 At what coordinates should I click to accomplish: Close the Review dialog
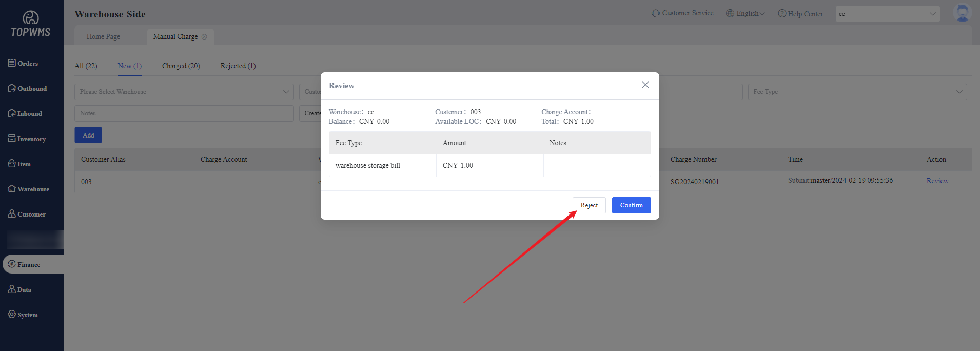[x=645, y=85]
